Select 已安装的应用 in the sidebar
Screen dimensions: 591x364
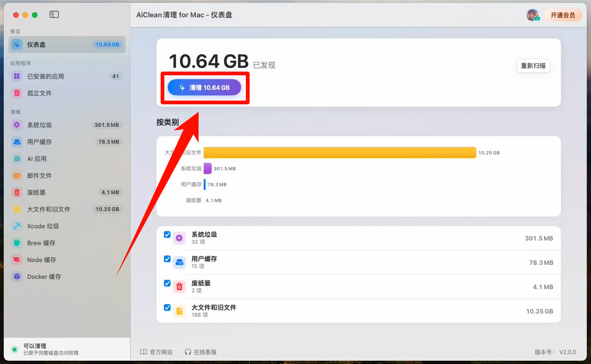click(67, 76)
